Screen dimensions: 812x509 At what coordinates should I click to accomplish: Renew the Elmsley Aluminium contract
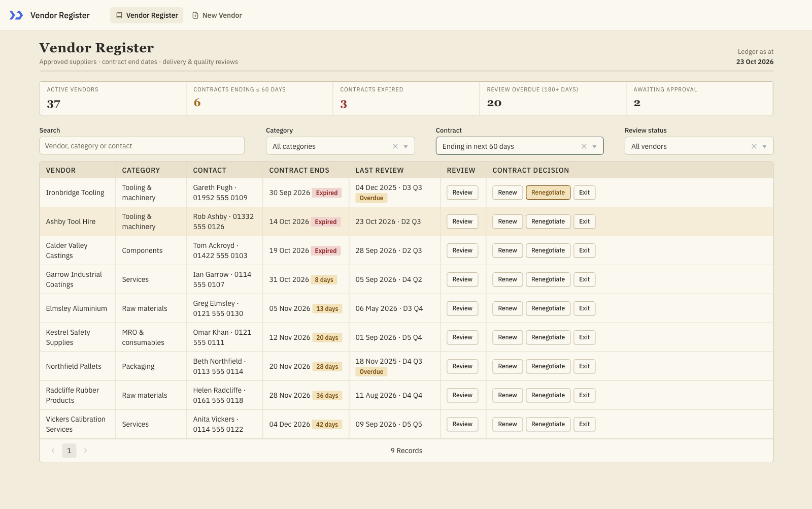[x=507, y=308]
